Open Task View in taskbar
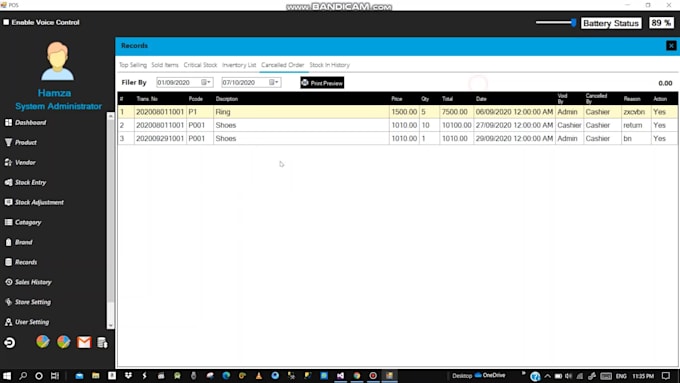This screenshot has height=383, width=680. tap(55, 376)
